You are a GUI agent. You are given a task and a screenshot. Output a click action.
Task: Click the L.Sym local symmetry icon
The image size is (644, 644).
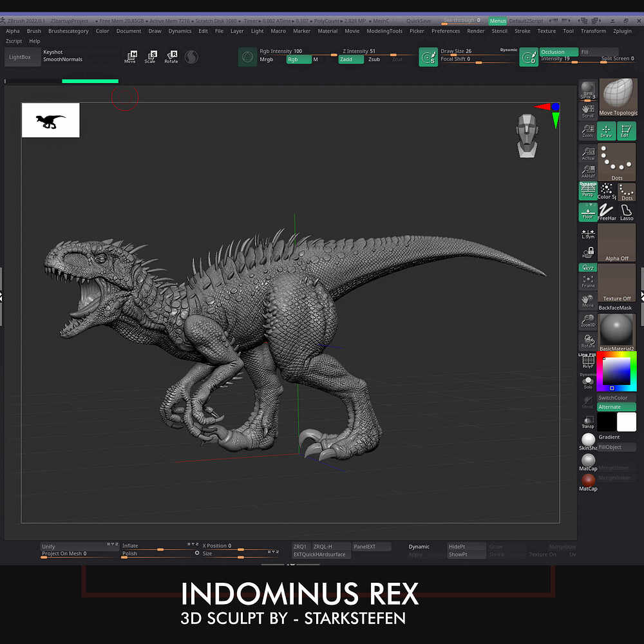(x=588, y=234)
